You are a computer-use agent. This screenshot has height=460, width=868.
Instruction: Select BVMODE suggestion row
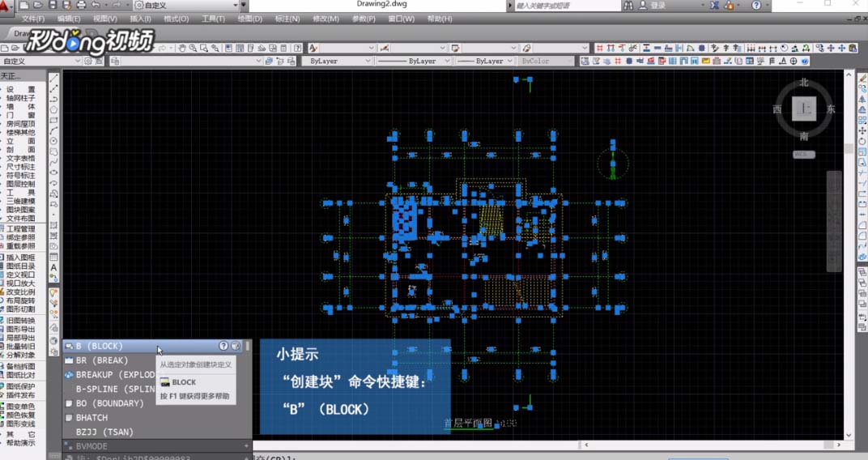point(157,446)
